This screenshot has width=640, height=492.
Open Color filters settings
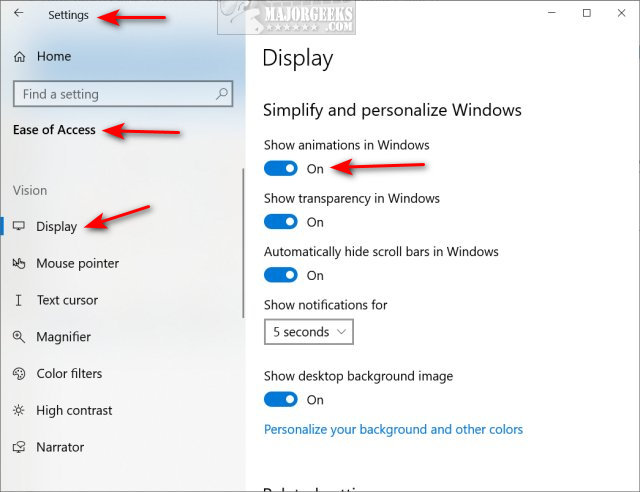pos(69,374)
